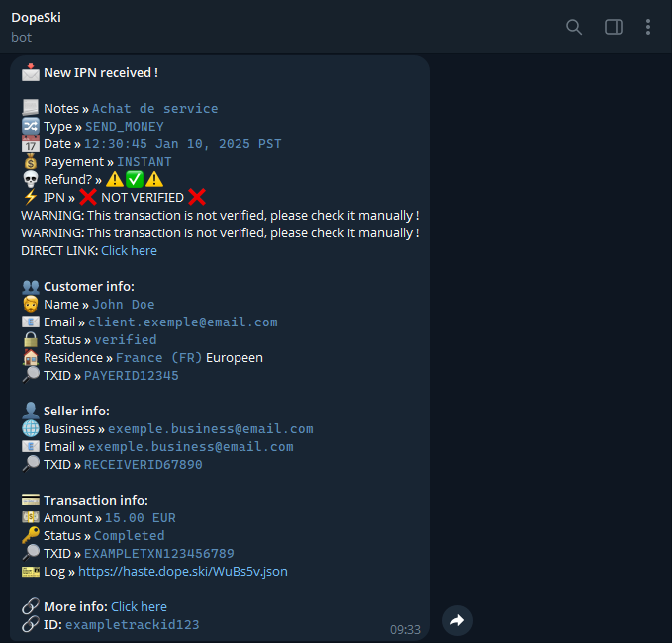Click the forward message arrow button
The image size is (672, 643).
pos(457,620)
